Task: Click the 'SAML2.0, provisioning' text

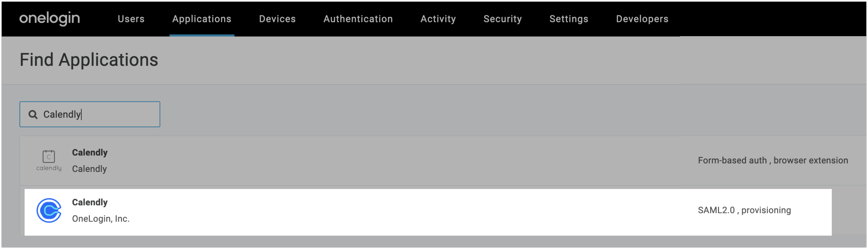Action: [x=744, y=210]
